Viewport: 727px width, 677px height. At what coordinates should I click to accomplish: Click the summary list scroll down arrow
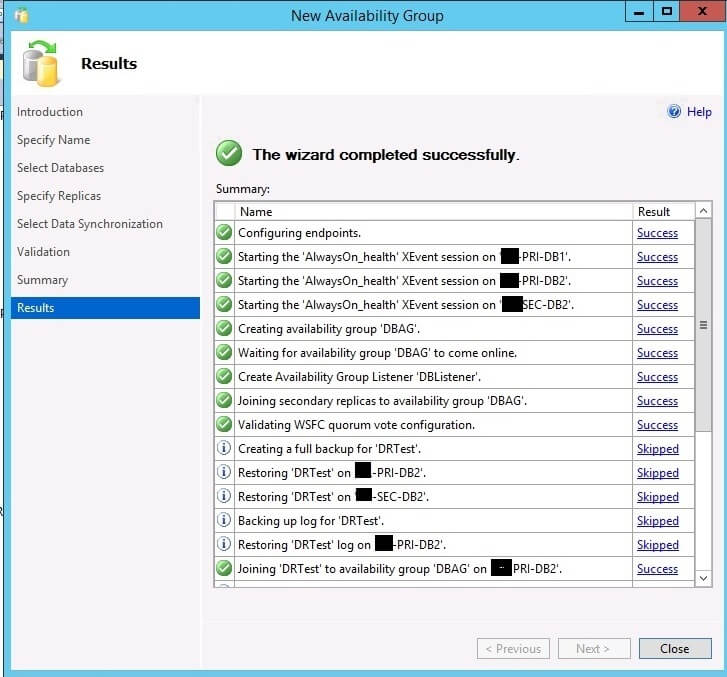[703, 578]
